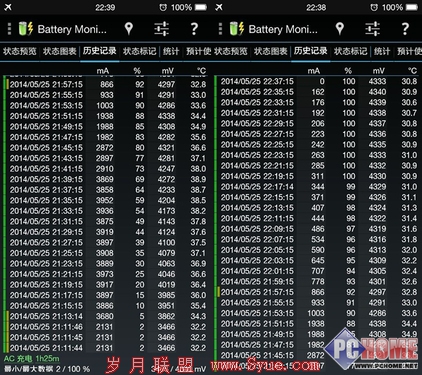Open the three-dot menu in the 22:39 screen
This screenshot has height=375, width=422.
point(9,29)
